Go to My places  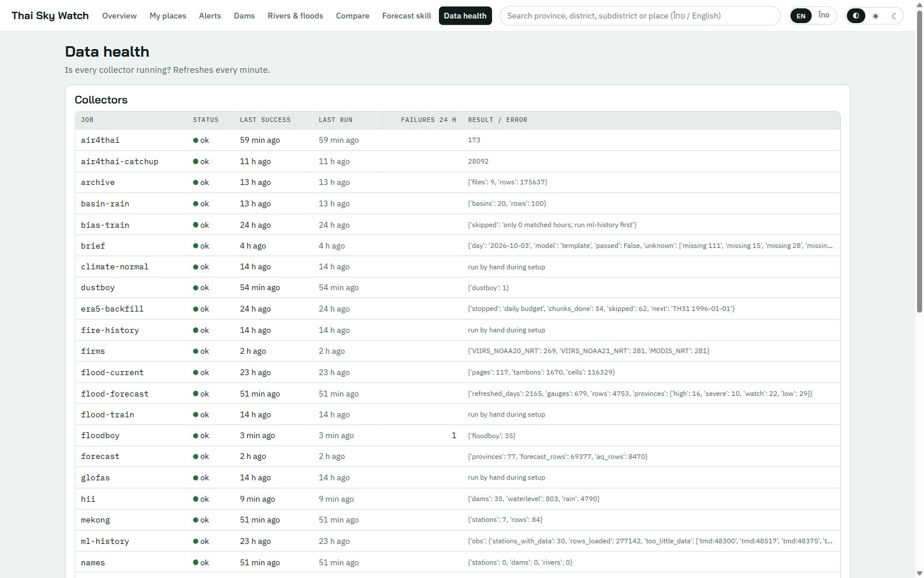(167, 16)
